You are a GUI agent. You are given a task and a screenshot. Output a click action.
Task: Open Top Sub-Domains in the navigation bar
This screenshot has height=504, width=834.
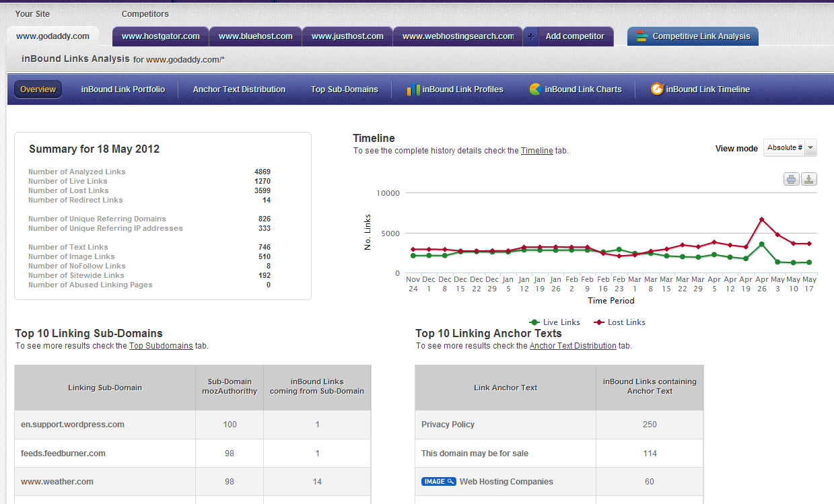coord(345,89)
